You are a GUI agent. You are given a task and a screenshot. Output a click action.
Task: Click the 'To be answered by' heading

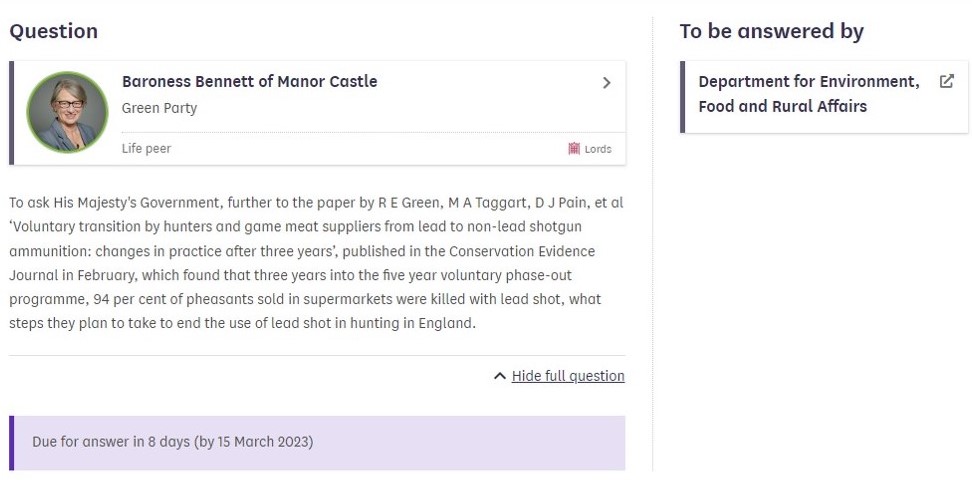pos(771,31)
